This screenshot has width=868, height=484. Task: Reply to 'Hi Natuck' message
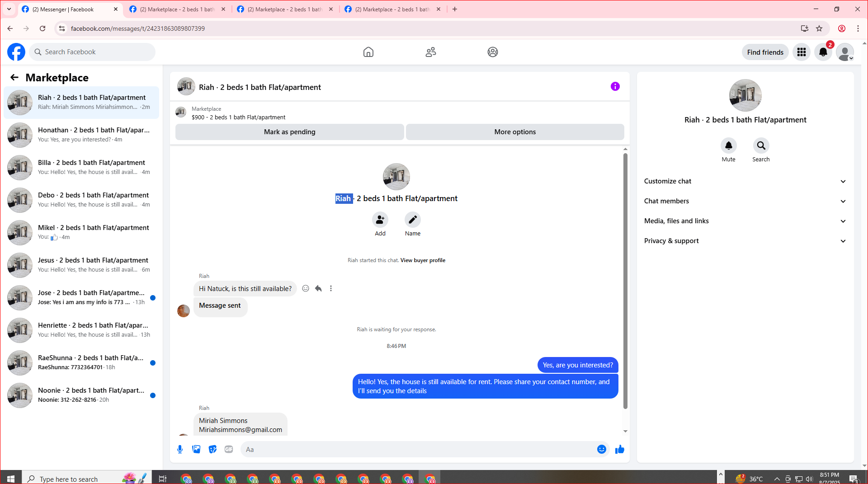click(x=318, y=288)
